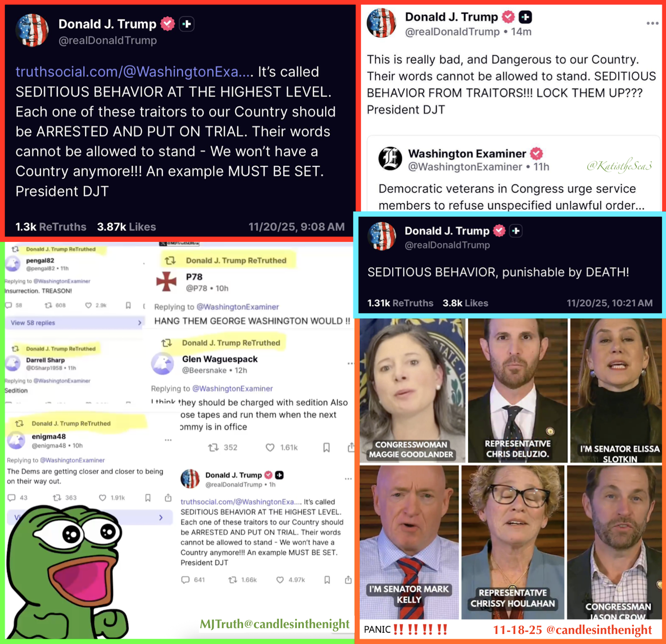
Task: Open the Washington Examiner quoted post card
Action: tap(513, 174)
